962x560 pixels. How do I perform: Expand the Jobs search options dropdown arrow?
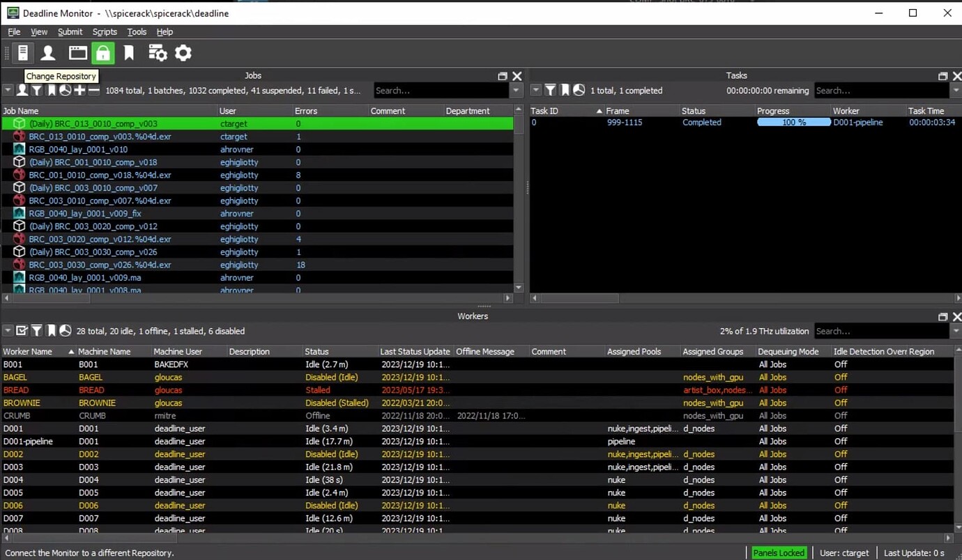coord(516,91)
